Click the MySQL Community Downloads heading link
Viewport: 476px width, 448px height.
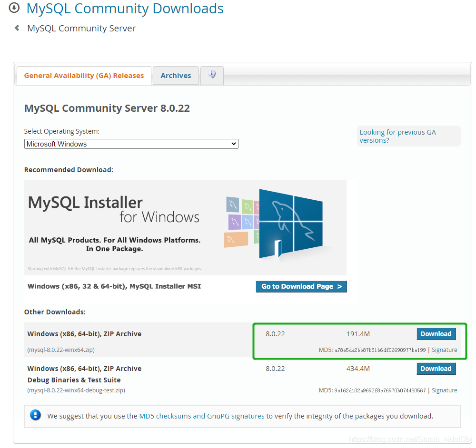point(125,9)
